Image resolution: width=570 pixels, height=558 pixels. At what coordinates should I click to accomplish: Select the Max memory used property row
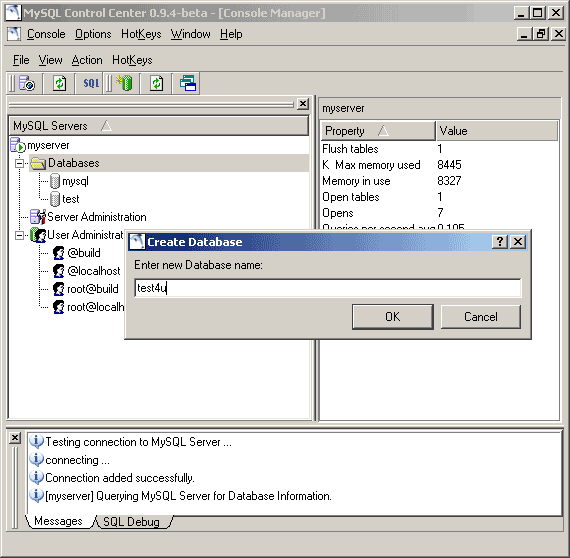(439, 165)
